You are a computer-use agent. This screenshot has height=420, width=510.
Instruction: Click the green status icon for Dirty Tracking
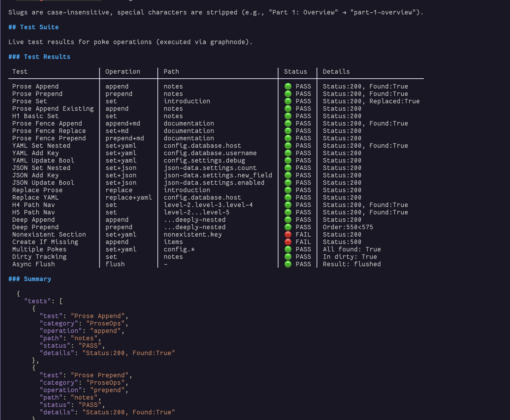[288, 257]
